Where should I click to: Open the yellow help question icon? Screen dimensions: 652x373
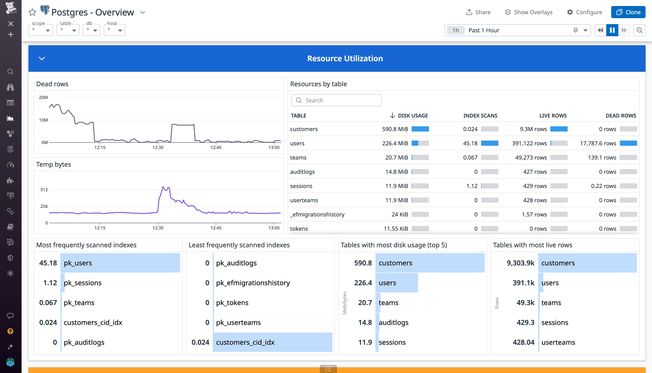10,331
